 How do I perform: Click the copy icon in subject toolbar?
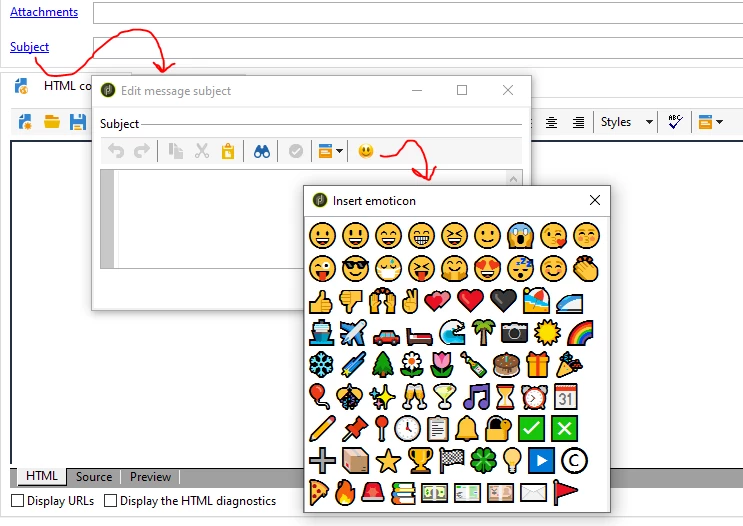click(176, 151)
